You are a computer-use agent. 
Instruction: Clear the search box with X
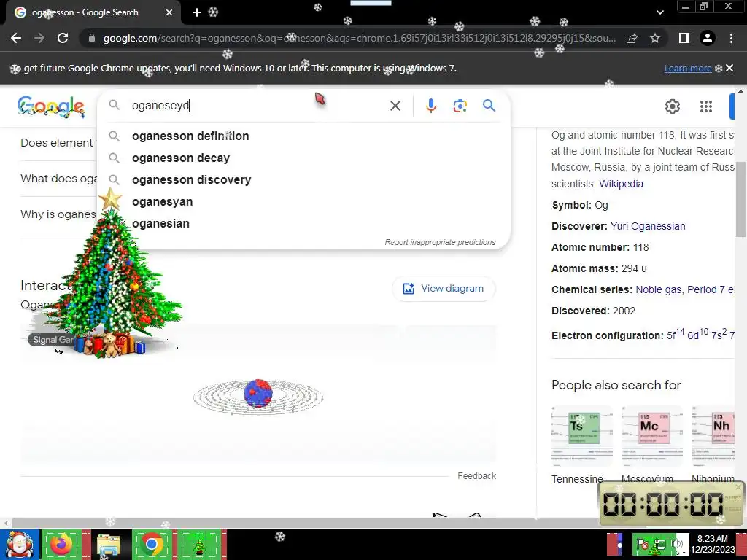395,106
